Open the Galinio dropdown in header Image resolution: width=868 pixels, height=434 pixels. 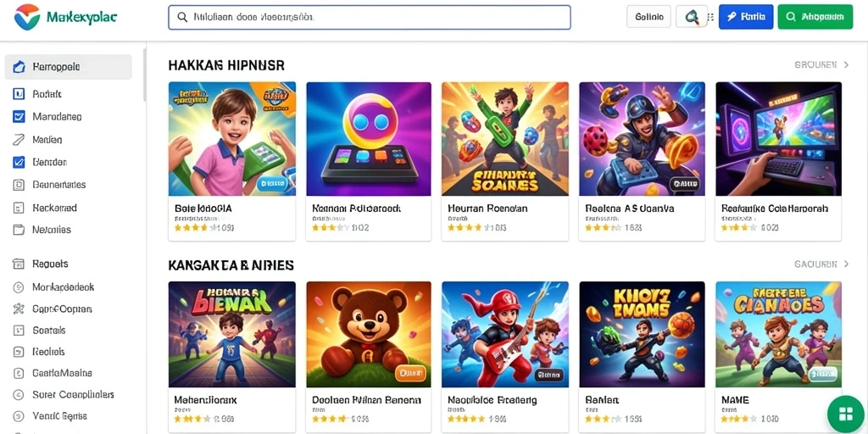click(x=648, y=17)
